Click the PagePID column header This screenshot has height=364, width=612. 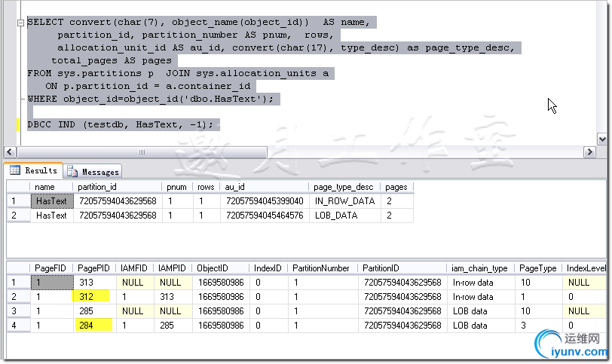[94, 268]
